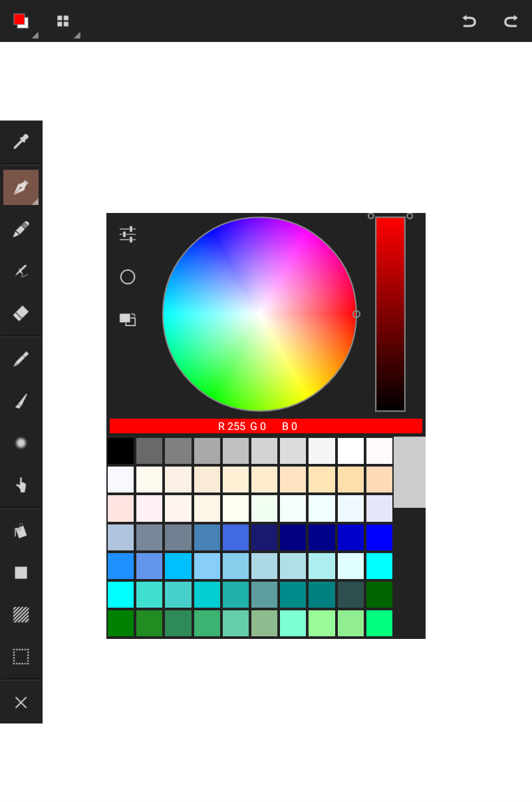532x802 pixels.
Task: Pick the hatched pattern fill tool
Action: (x=21, y=614)
